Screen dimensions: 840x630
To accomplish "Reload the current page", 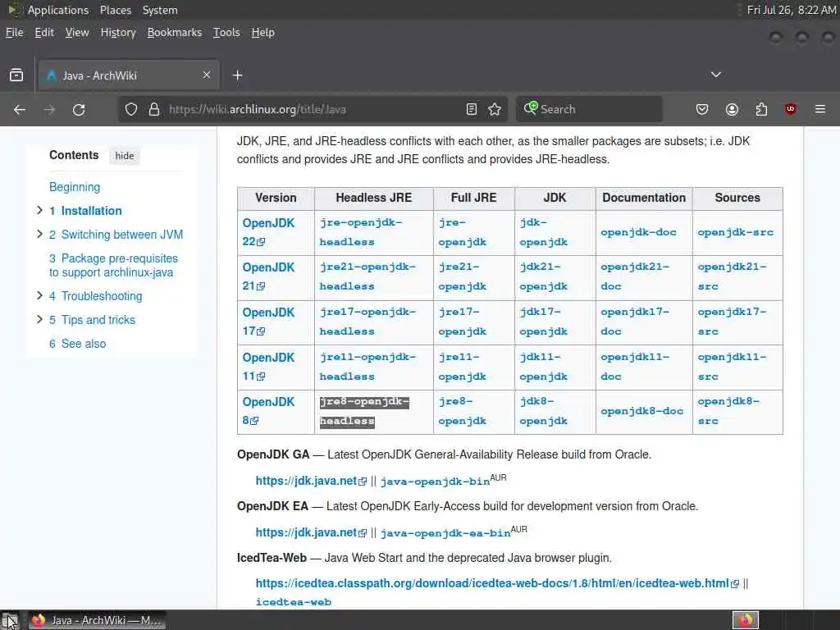I will 79,110.
